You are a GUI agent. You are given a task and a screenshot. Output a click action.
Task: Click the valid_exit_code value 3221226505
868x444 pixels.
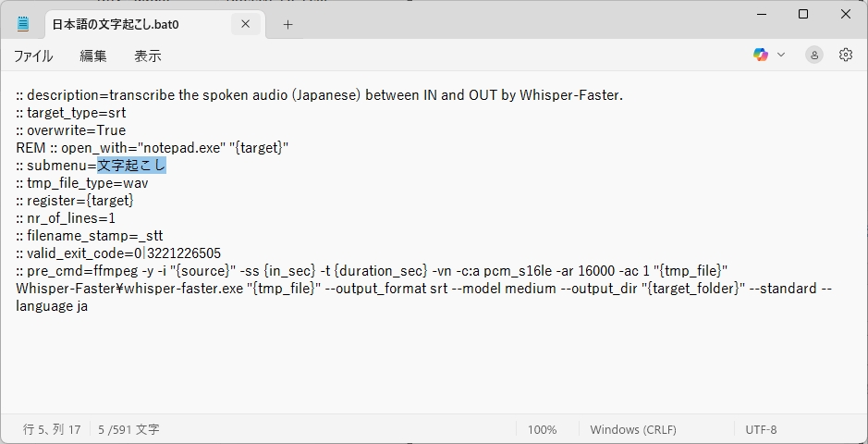tap(184, 253)
